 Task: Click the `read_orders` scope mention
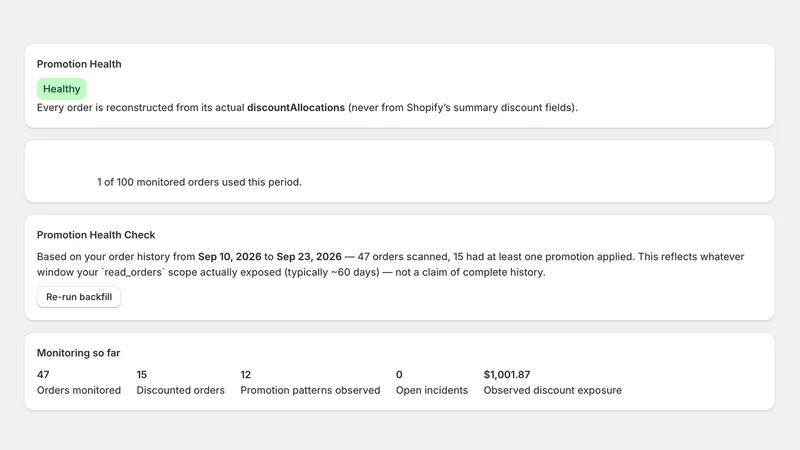(x=134, y=272)
